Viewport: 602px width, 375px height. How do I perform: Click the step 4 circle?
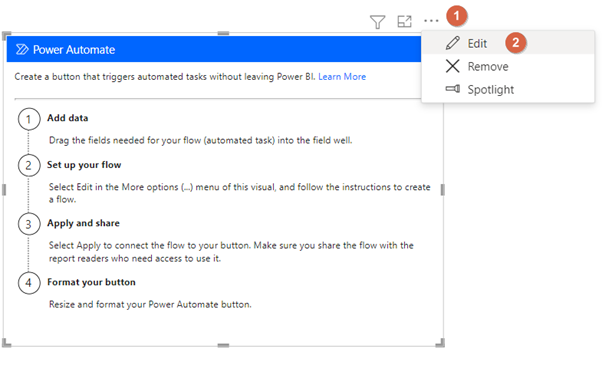[x=29, y=283]
